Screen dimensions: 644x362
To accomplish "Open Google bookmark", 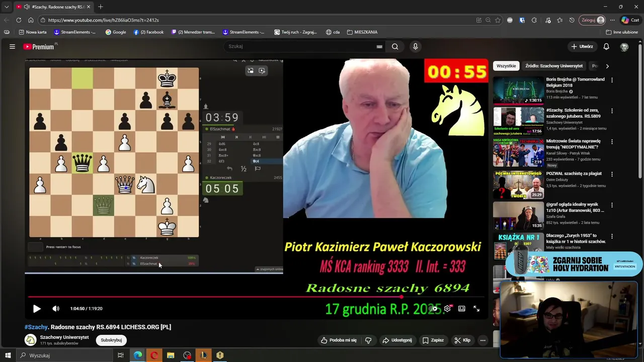I will click(116, 32).
